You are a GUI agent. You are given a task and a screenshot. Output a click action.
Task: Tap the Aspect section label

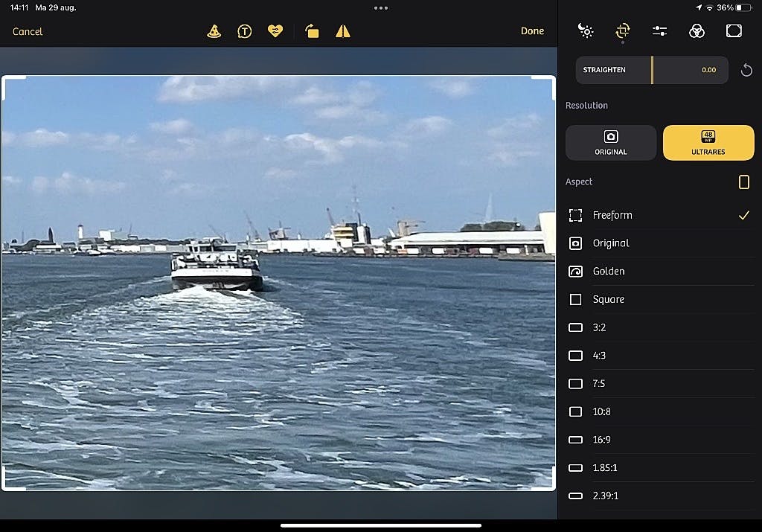[x=579, y=182]
